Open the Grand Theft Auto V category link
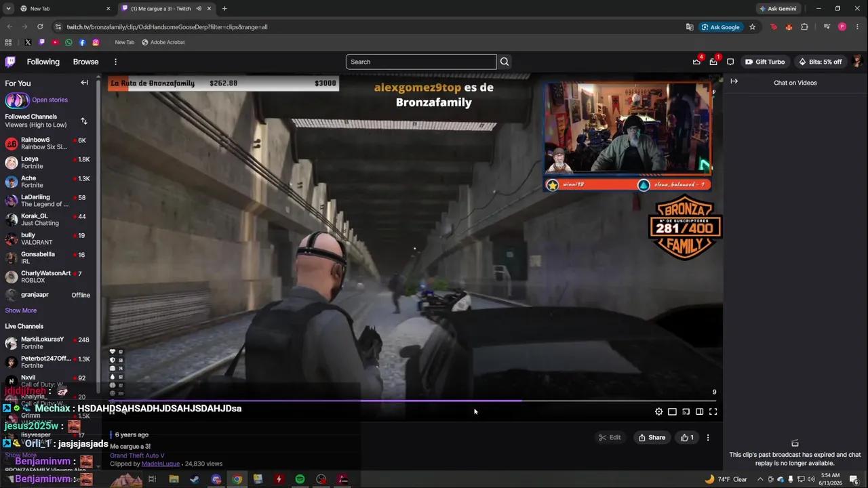Image resolution: width=868 pixels, height=488 pixels. 137,455
